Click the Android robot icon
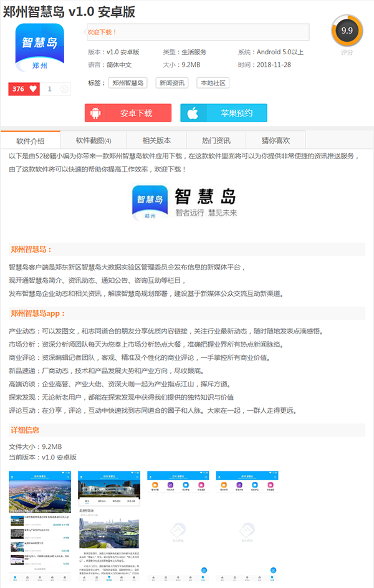374x588 pixels. tap(96, 113)
